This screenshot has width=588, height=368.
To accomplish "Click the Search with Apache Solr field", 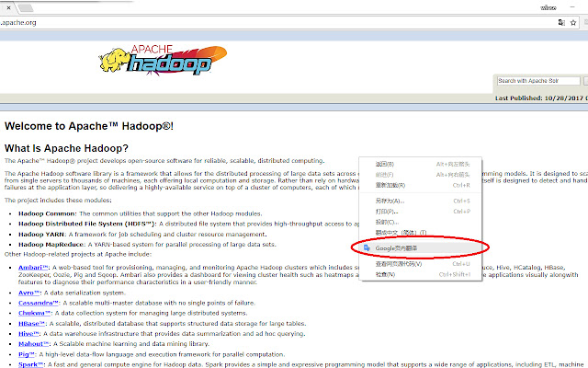I will click(x=538, y=81).
